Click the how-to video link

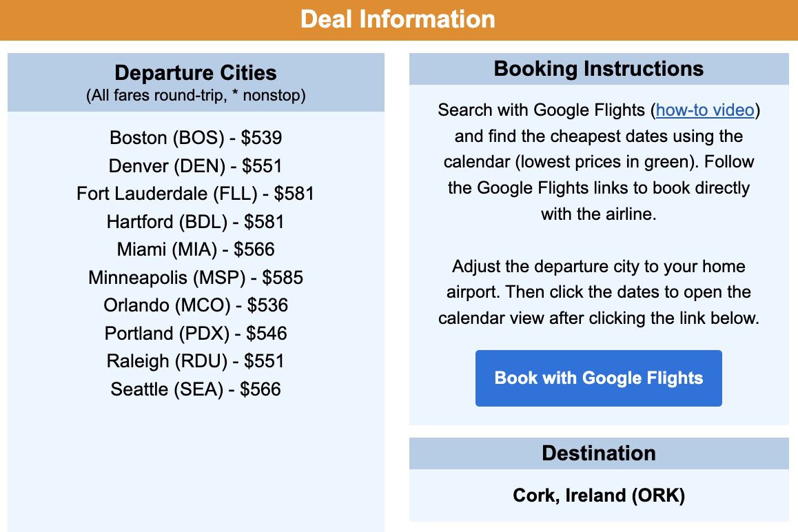tap(704, 110)
